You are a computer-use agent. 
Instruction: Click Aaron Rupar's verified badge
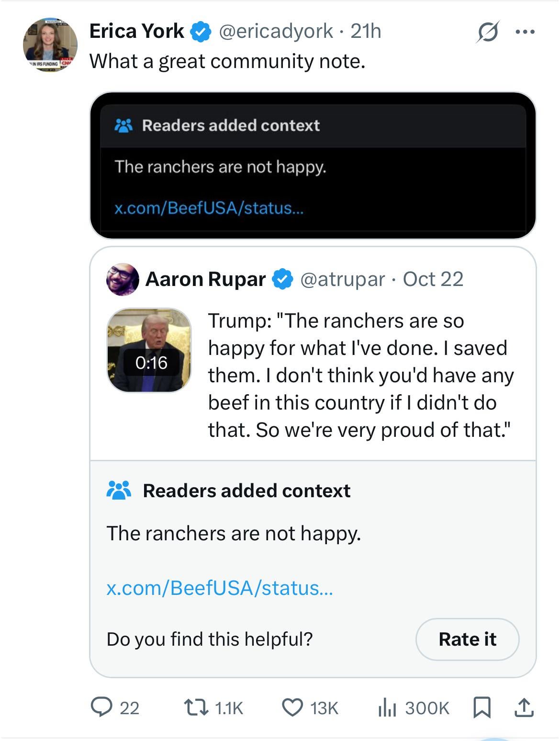[x=282, y=279]
